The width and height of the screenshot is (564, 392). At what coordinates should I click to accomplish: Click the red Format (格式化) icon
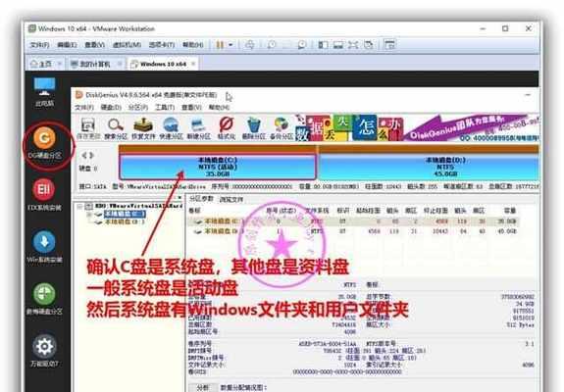click(x=227, y=128)
